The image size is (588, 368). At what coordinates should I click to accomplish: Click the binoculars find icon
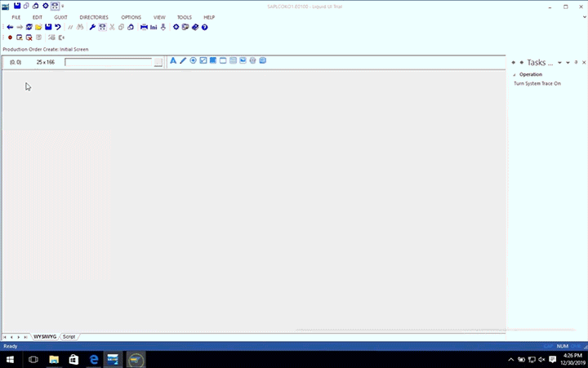pyautogui.click(x=80, y=27)
